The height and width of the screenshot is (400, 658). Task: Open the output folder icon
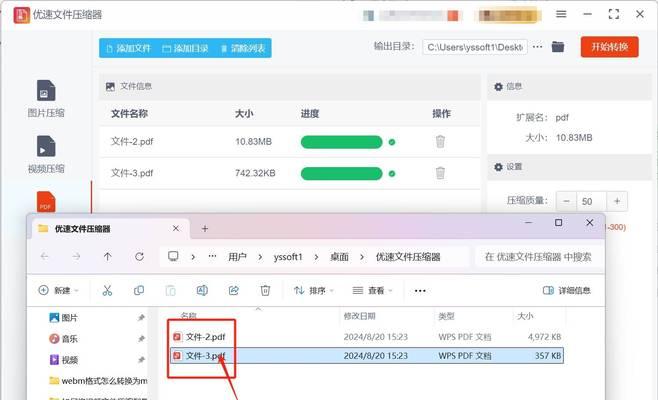558,47
